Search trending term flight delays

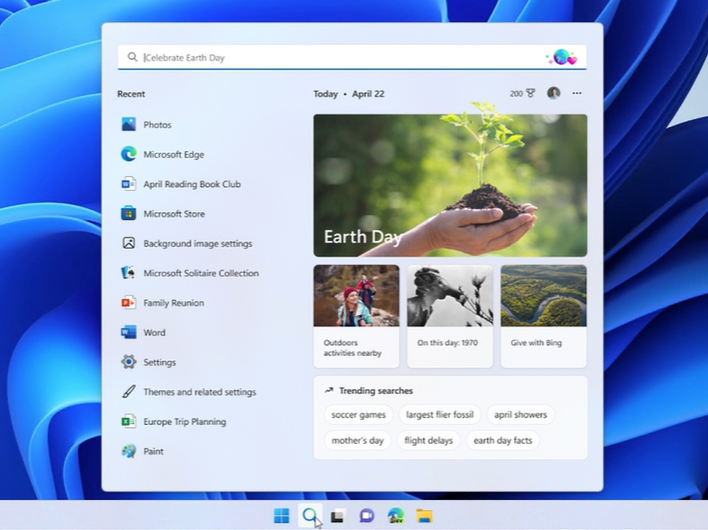point(429,440)
